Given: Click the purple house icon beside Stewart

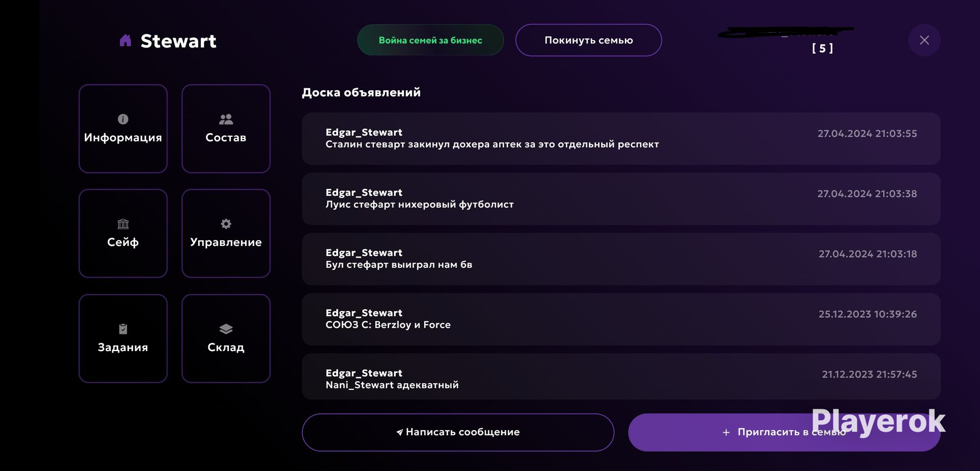Looking at the screenshot, I should [x=125, y=40].
